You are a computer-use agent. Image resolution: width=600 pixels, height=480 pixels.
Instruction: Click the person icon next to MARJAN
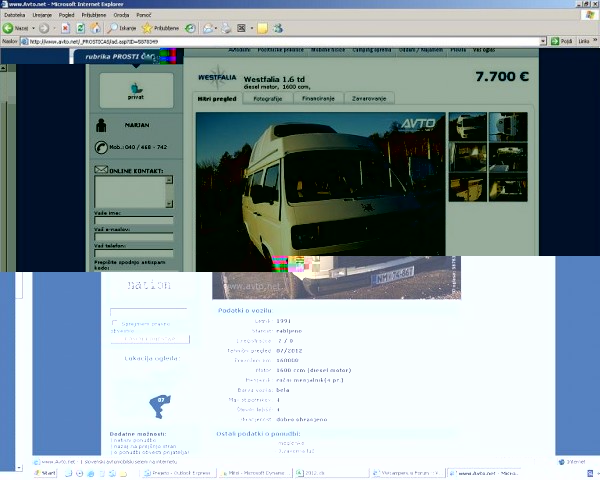coord(100,126)
